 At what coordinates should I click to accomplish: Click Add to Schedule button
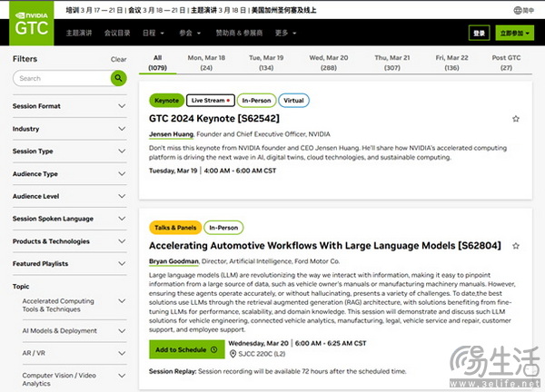point(187,349)
